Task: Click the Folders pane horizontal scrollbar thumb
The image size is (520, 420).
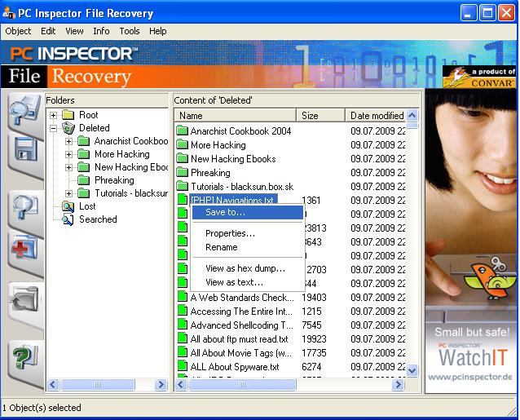Action: pyautogui.click(x=98, y=384)
